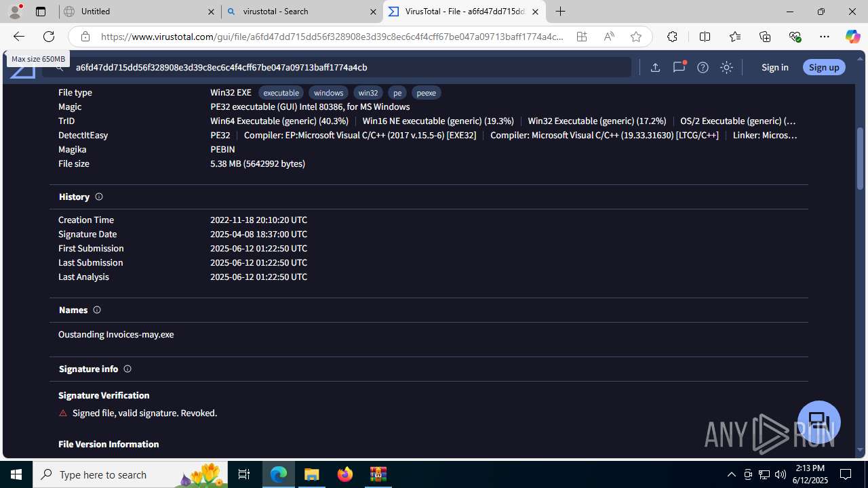Click the page vertical scrollbar thumb
The image size is (868, 488).
coord(861,158)
